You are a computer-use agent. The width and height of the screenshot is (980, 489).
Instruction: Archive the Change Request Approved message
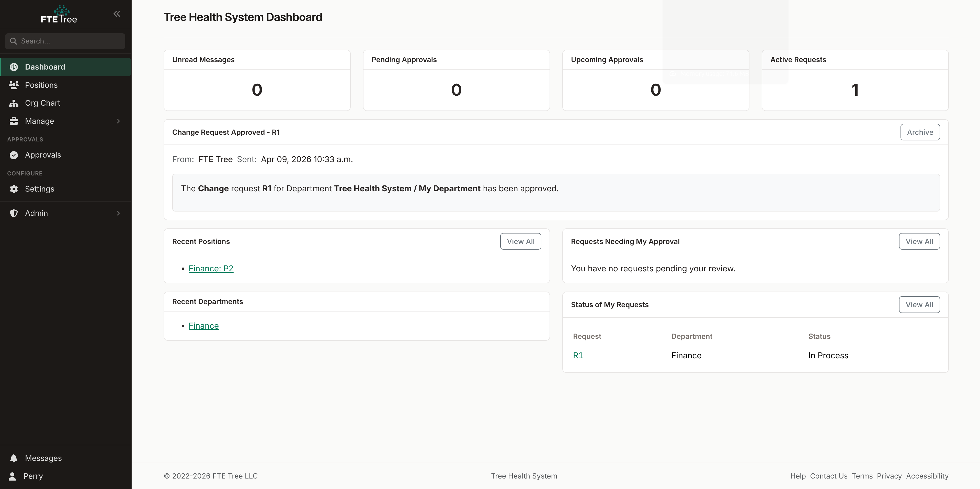[x=919, y=132]
